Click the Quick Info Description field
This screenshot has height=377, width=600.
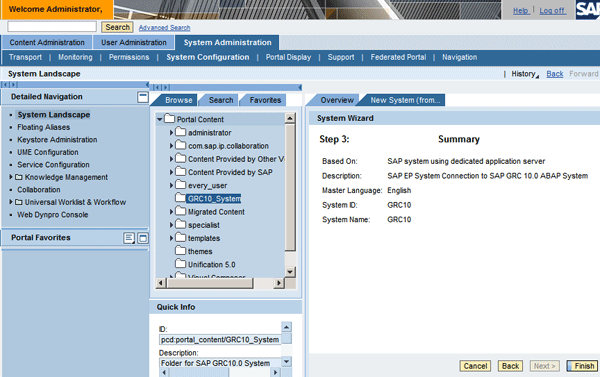click(220, 363)
